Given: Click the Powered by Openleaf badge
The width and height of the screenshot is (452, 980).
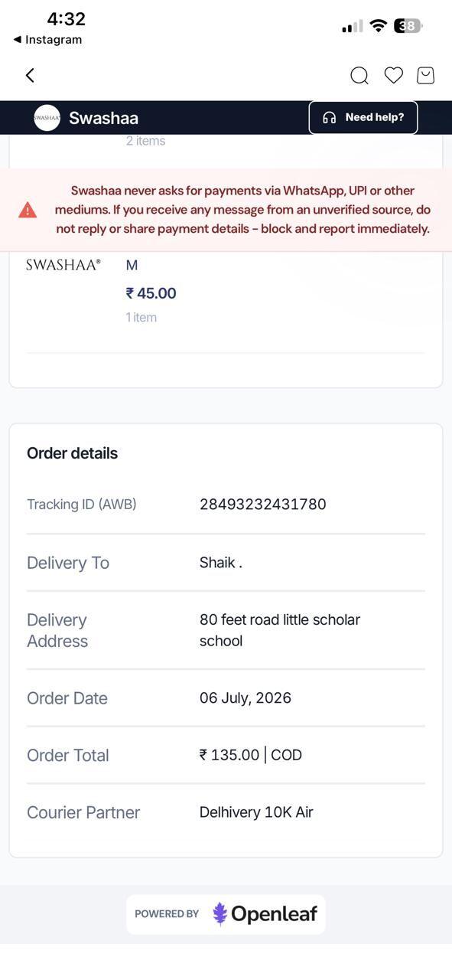Looking at the screenshot, I should (x=226, y=914).
